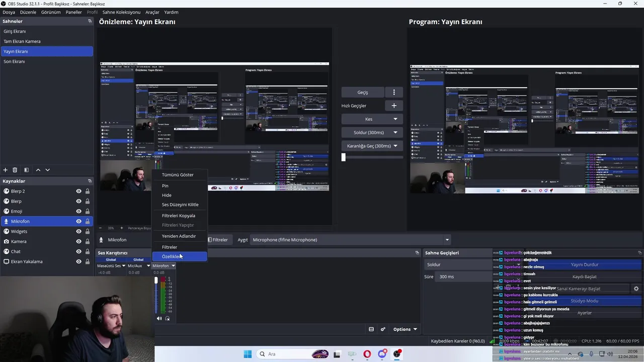The width and height of the screenshot is (644, 362).
Task: Click Kaydı Başlat button
Action: click(x=584, y=277)
